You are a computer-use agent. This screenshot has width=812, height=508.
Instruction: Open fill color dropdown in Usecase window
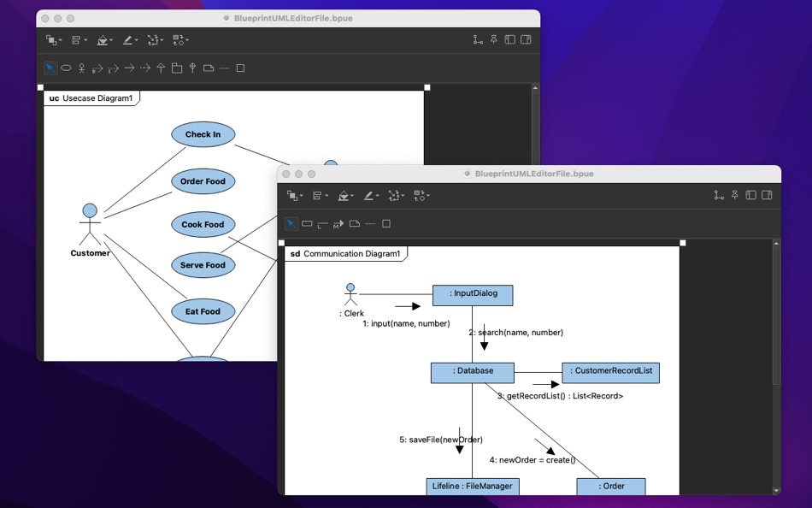point(104,40)
